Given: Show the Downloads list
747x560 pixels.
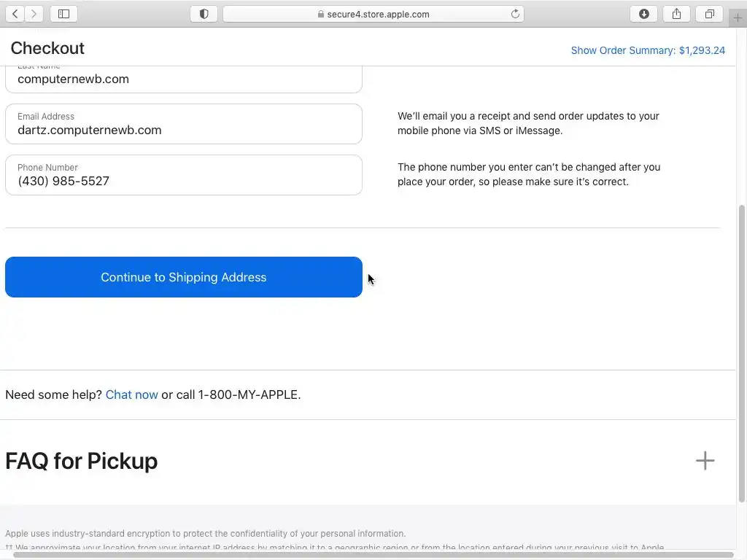Looking at the screenshot, I should click(x=643, y=14).
